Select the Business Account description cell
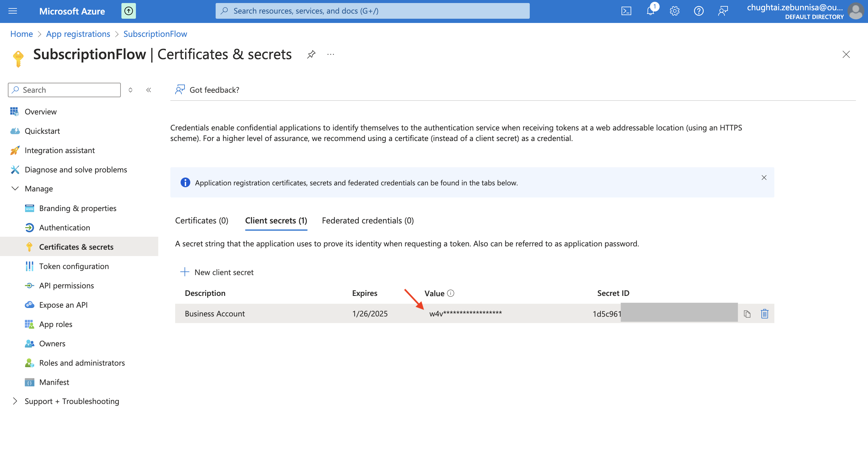Screen dimensions: 868x468 click(x=215, y=314)
